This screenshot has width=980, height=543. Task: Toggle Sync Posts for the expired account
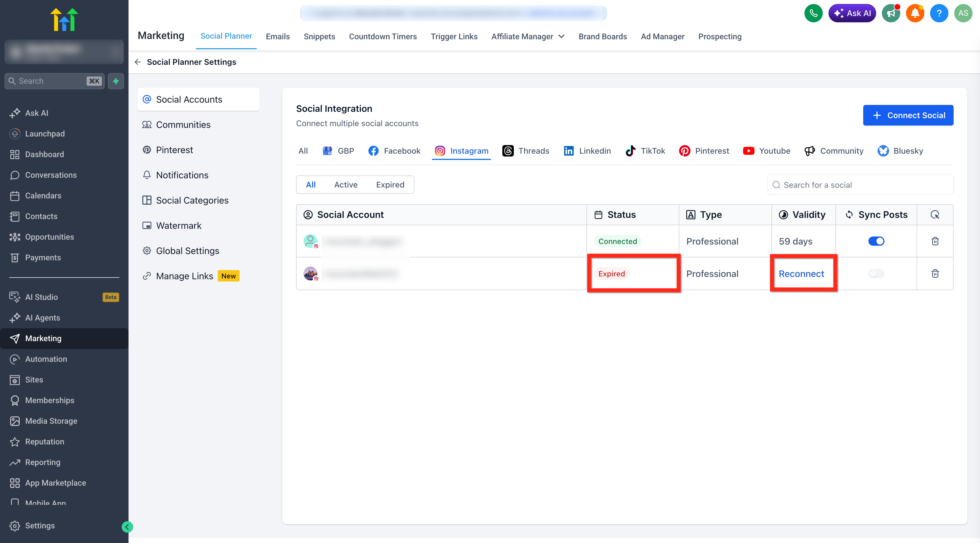tap(876, 274)
